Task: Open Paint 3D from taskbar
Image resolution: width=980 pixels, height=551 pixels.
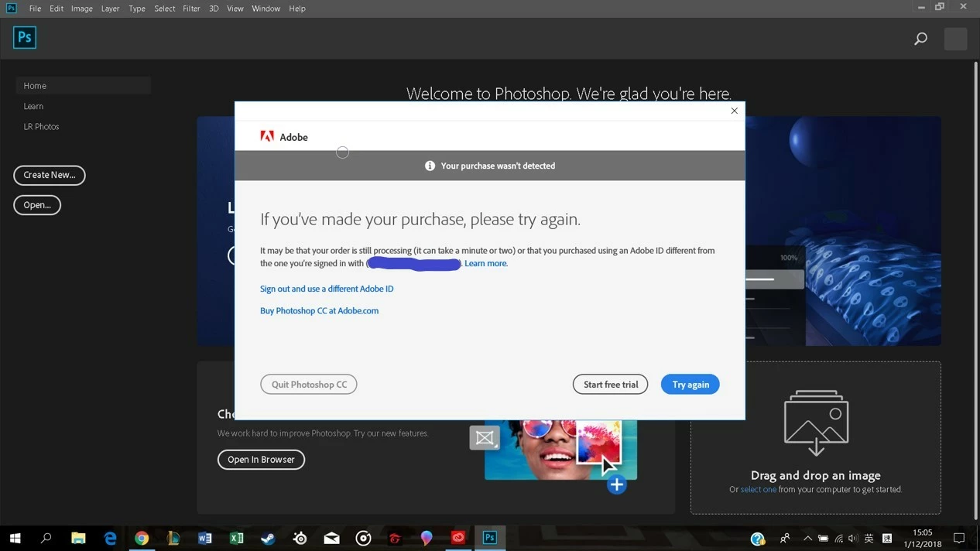Action: tap(427, 538)
